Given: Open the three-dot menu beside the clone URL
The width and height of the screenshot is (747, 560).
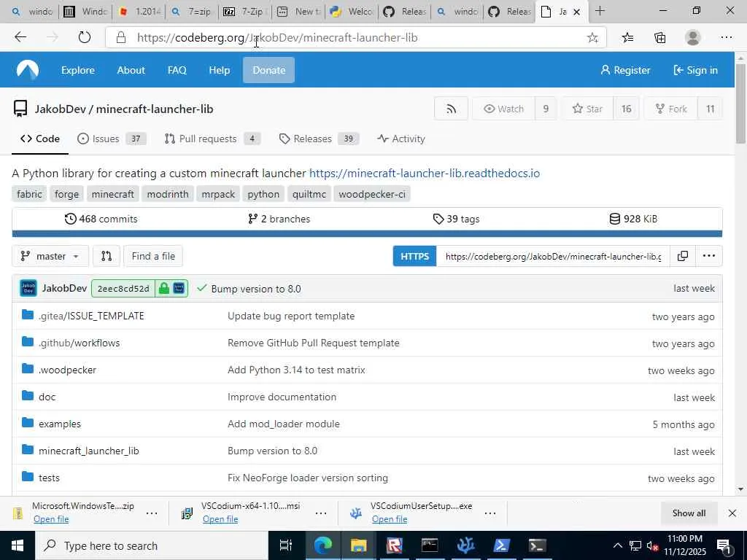Looking at the screenshot, I should tap(709, 256).
